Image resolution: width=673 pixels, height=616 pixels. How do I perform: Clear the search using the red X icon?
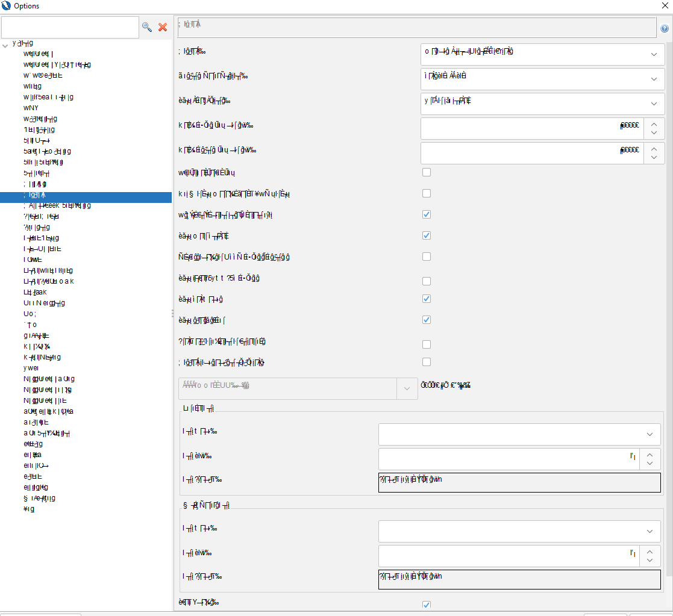[x=162, y=27]
